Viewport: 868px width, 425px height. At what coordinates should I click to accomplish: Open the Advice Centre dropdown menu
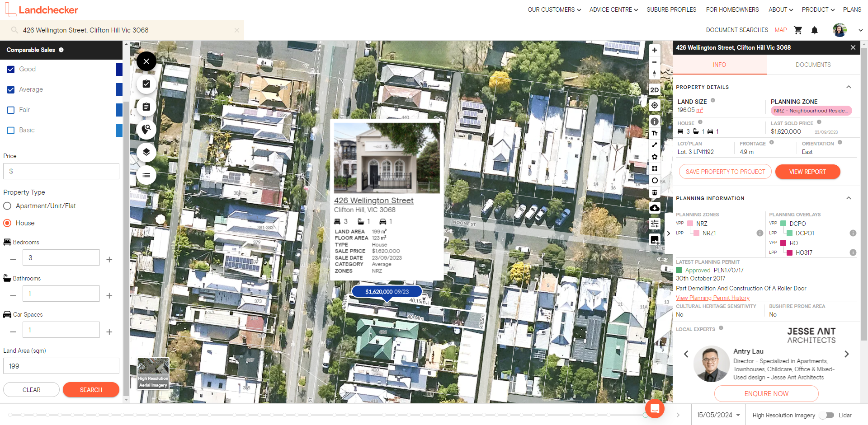(613, 9)
